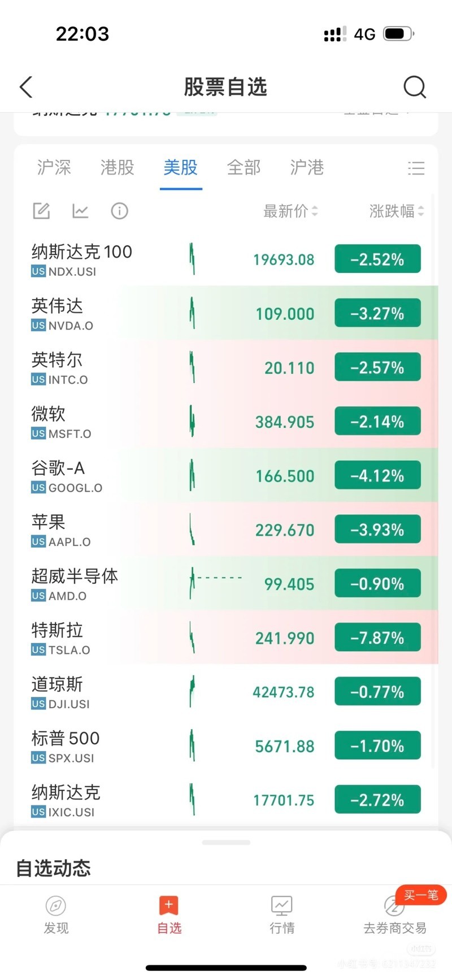Open the search magnifier icon
Viewport: 452px width, 980px height.
coord(414,88)
